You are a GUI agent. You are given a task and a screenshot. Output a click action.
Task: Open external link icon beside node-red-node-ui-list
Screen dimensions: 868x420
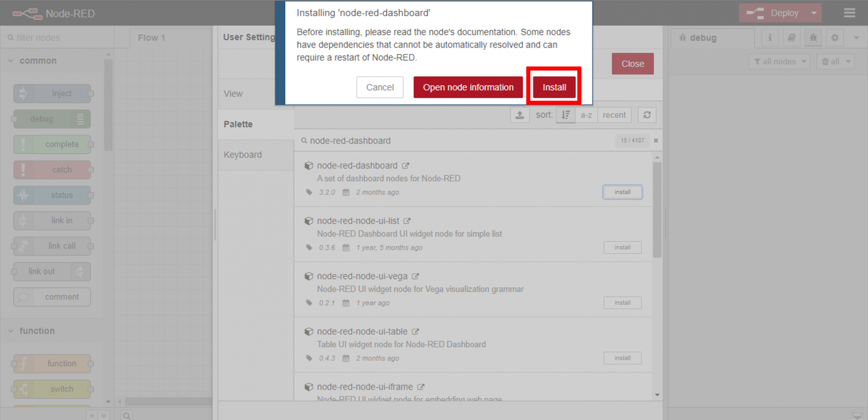click(407, 221)
